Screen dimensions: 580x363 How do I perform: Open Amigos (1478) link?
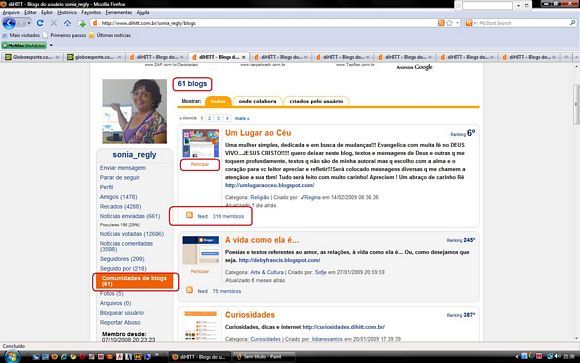tap(118, 197)
